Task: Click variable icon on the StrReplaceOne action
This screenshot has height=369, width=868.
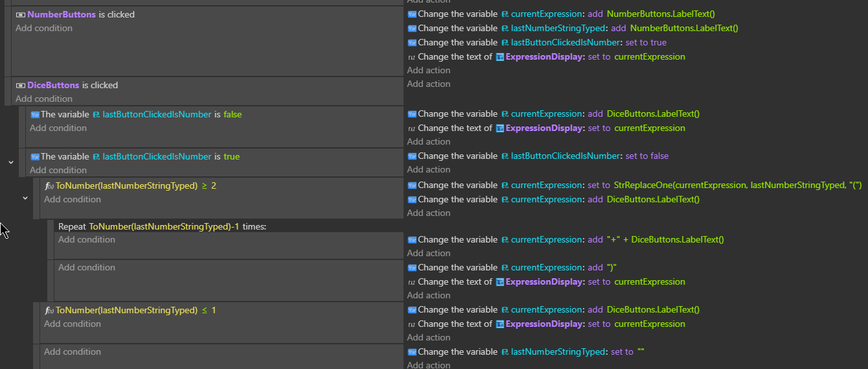Action: pos(412,185)
